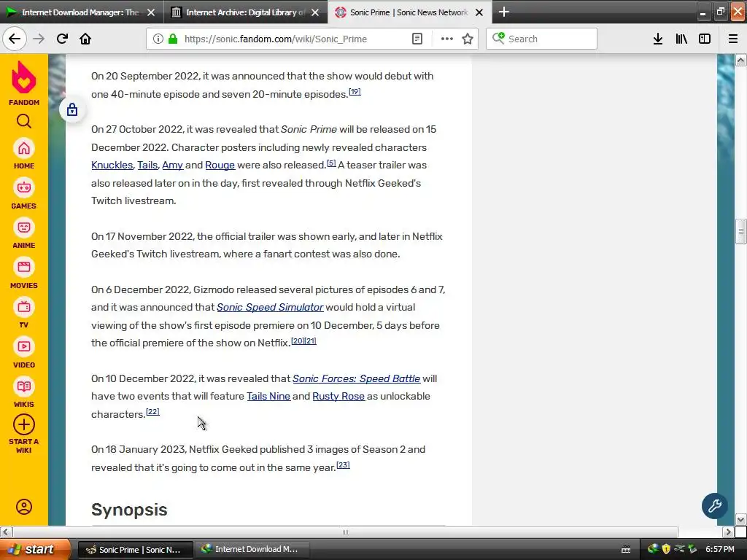747x560 pixels.
Task: Jump to reference 5
Action: (332, 163)
